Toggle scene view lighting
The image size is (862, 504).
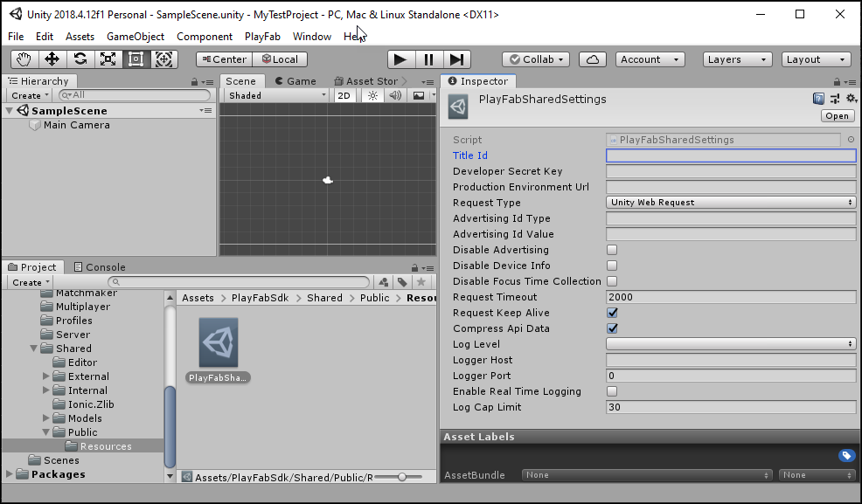372,95
